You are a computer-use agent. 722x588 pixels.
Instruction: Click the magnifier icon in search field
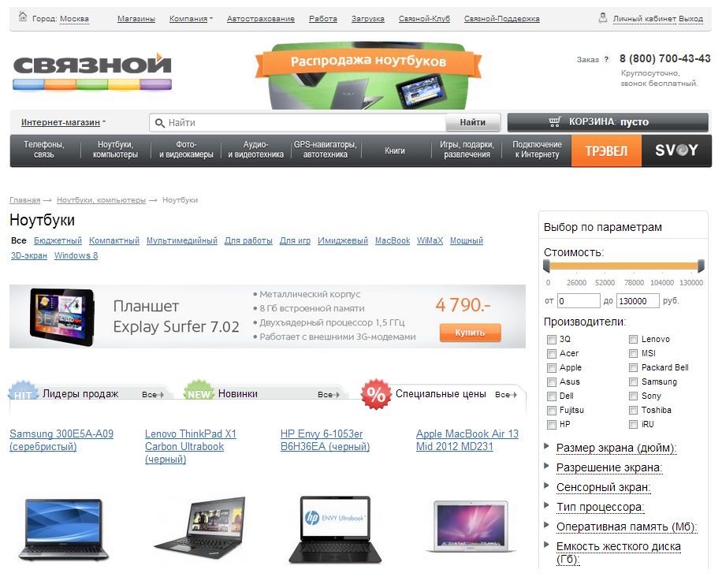click(x=160, y=123)
